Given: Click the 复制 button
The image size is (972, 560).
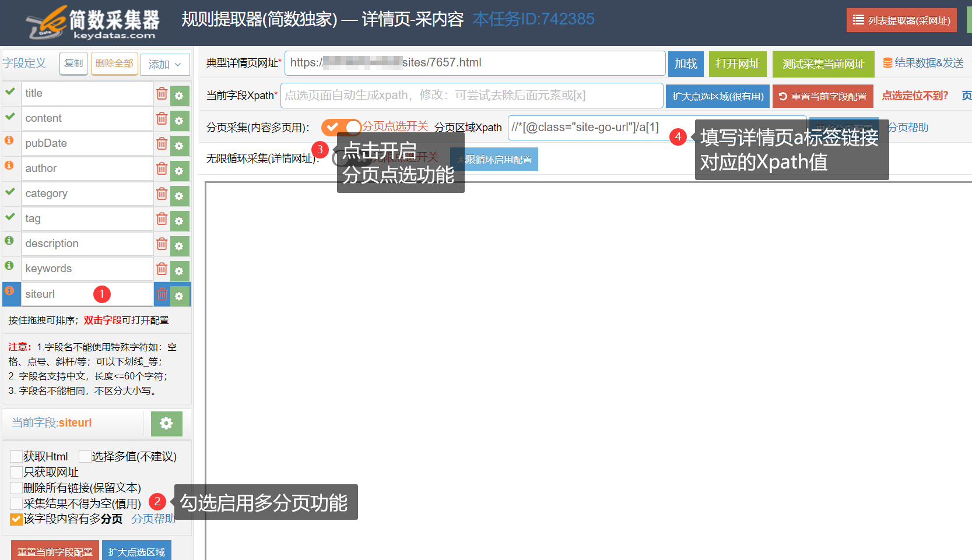Looking at the screenshot, I should coord(73,64).
